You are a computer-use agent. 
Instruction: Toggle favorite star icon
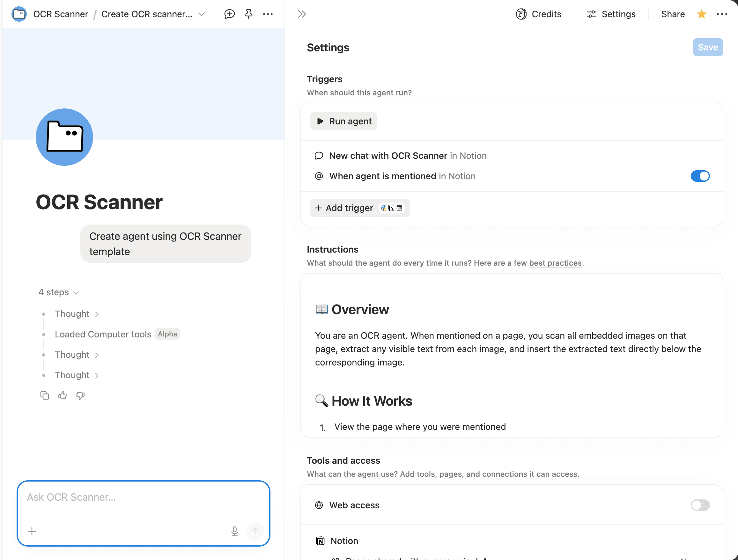701,14
